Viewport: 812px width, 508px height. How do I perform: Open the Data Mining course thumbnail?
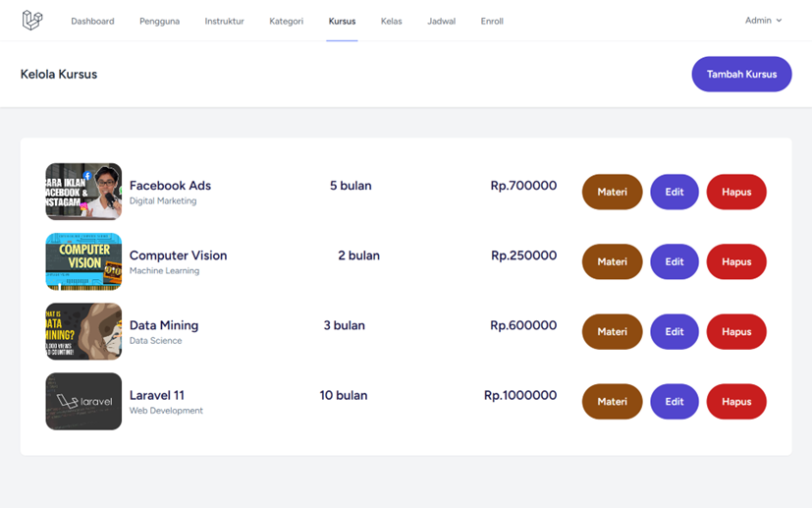point(83,332)
